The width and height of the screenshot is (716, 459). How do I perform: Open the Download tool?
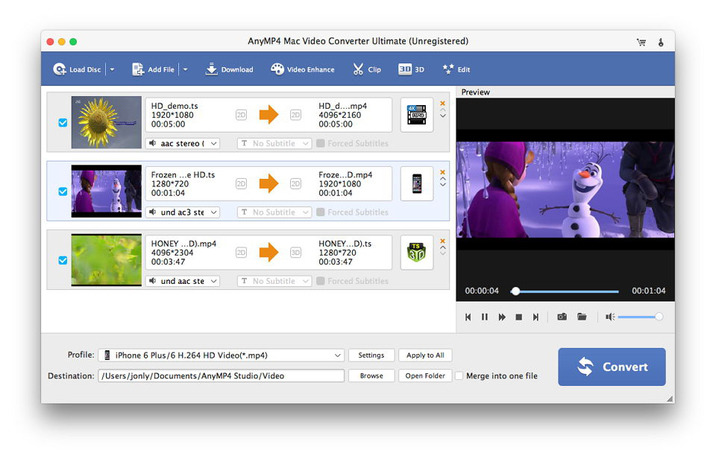pos(229,69)
